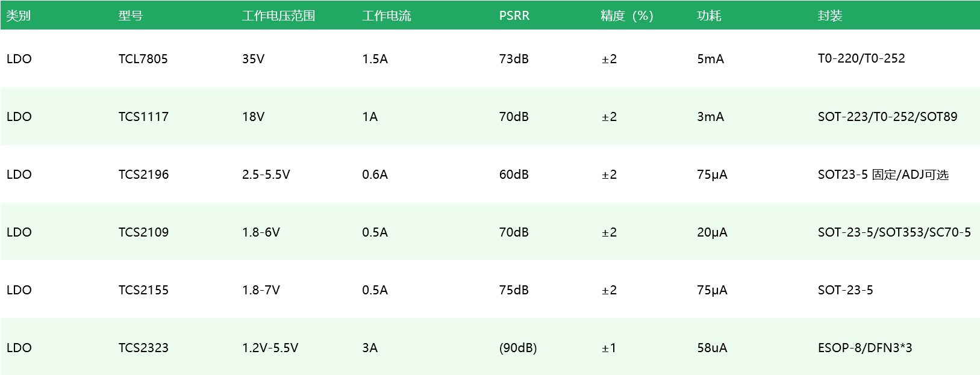Open the TCS1117 model link
Image resolution: width=980 pixels, height=375 pixels.
[x=143, y=117]
